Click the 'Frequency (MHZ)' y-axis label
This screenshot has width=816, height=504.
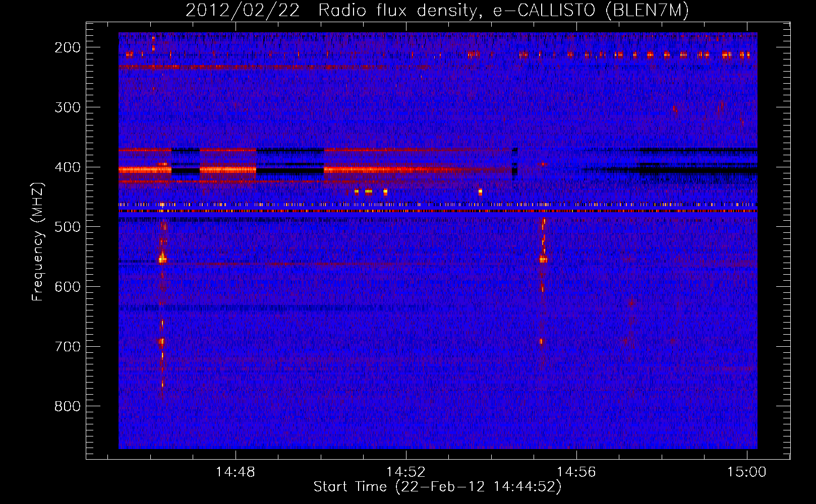pyautogui.click(x=38, y=242)
